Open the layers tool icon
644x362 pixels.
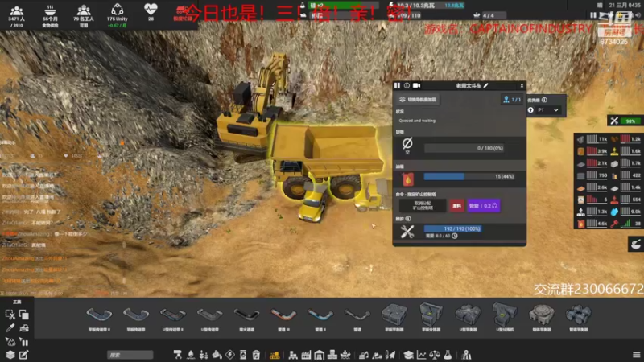10,355
